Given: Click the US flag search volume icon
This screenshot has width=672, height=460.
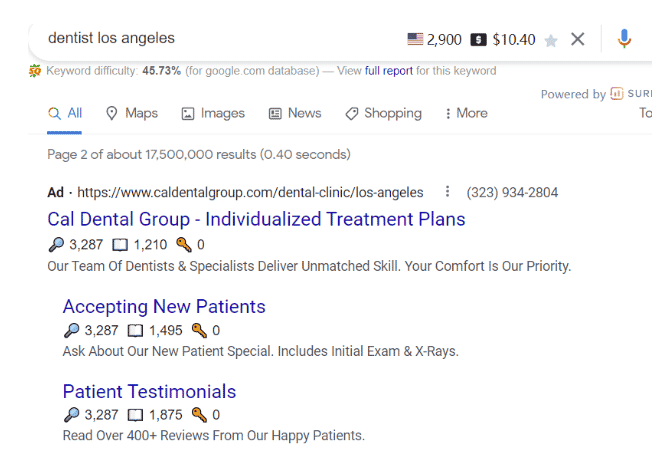Looking at the screenshot, I should tap(415, 40).
